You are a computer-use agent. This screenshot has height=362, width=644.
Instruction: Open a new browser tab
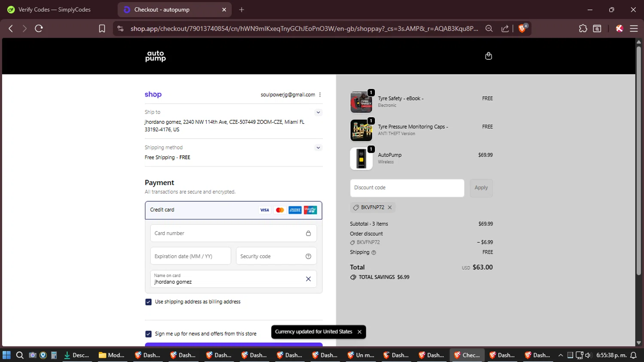242,9
